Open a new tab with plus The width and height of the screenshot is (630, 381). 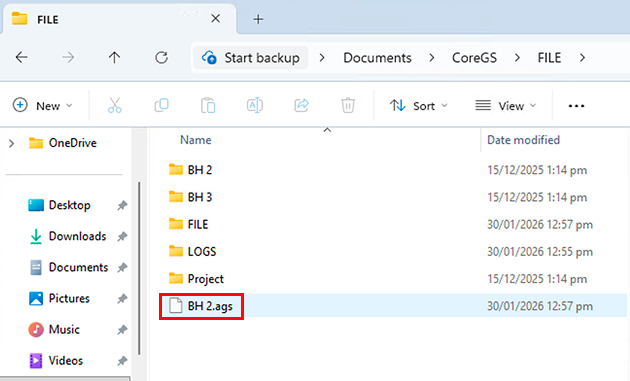[258, 19]
